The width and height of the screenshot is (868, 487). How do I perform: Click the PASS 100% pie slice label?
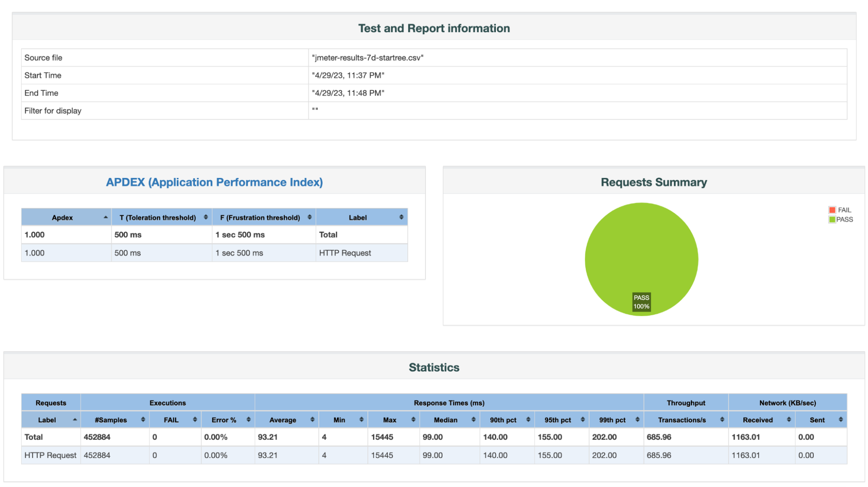pos(641,302)
